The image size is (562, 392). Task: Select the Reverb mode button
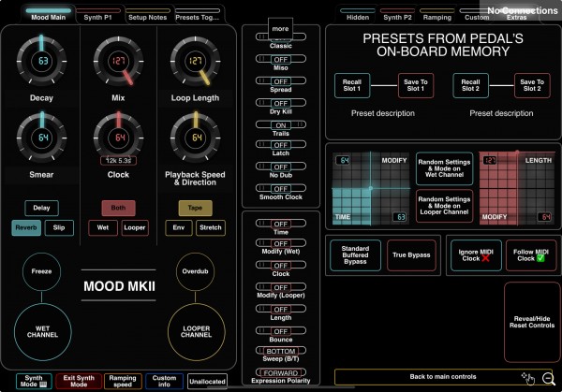[x=26, y=227]
